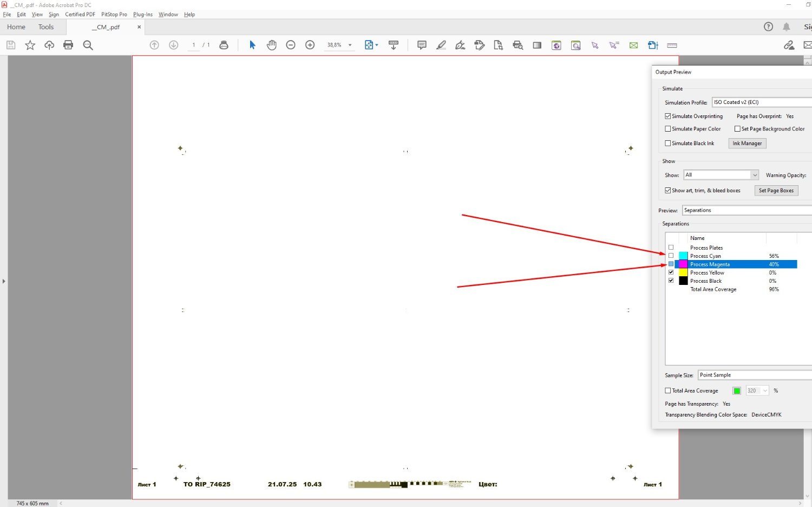Open the Edit menu
Screen dimensions: 812x507
[22, 15]
